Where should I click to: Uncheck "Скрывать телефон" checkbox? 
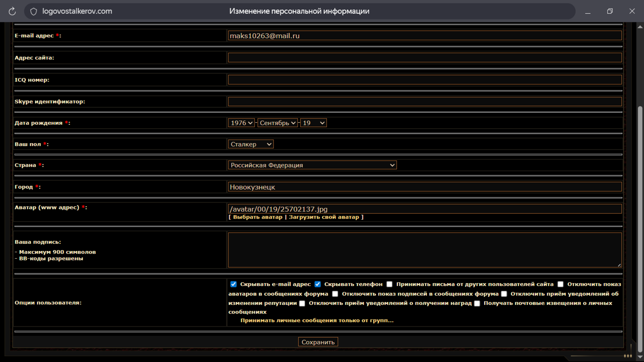click(x=318, y=284)
